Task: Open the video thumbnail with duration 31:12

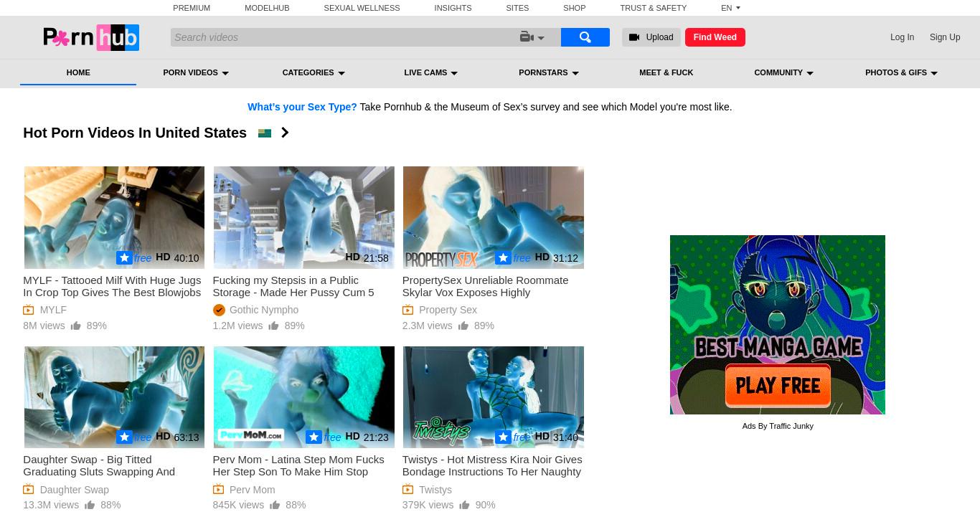Action: point(493,217)
